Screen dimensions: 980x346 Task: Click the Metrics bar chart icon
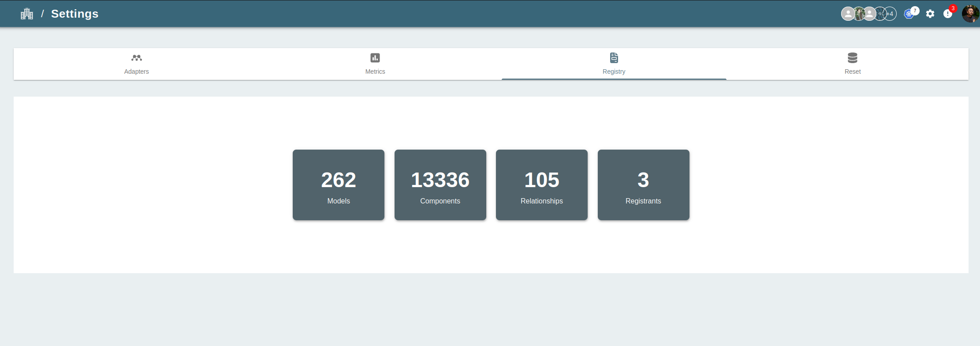[x=375, y=58]
